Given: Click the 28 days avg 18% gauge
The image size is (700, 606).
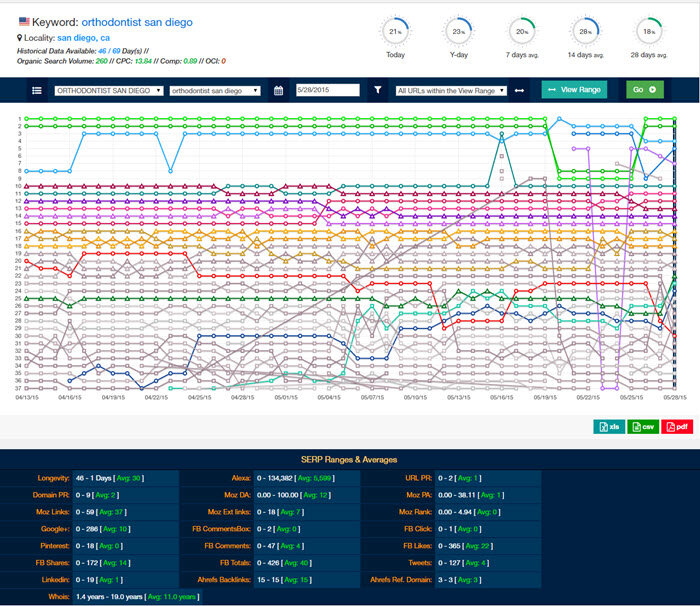Looking at the screenshot, I should point(649,32).
